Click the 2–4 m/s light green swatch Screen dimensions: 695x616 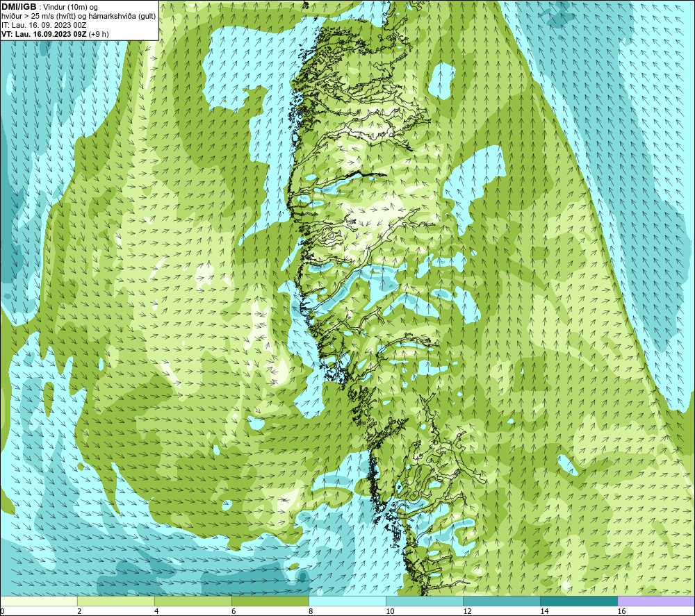point(115,601)
